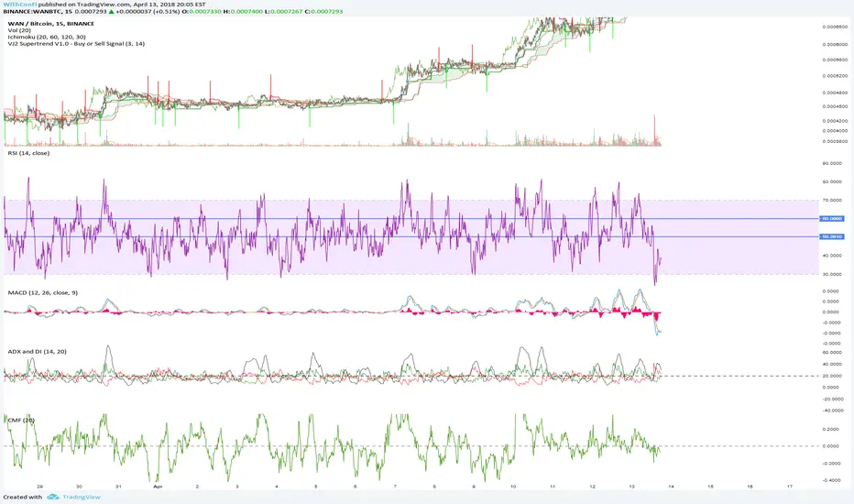
Task: Click the open price value 0.0007330
Action: click(x=207, y=11)
